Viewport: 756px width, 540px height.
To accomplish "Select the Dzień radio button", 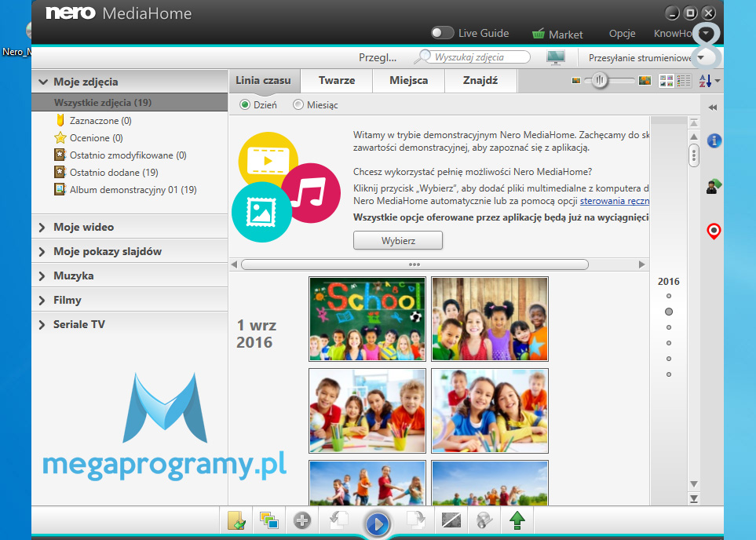I will [245, 104].
